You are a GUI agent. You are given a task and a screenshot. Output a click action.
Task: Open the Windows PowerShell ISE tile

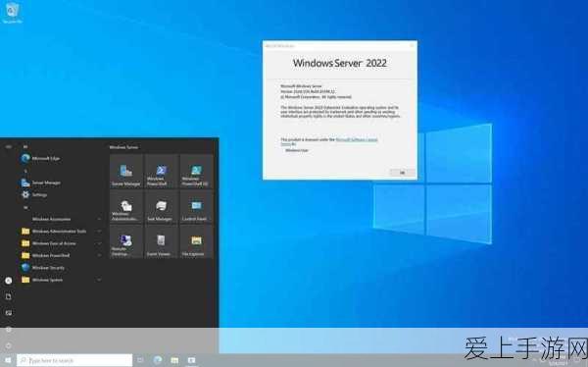[x=196, y=172]
